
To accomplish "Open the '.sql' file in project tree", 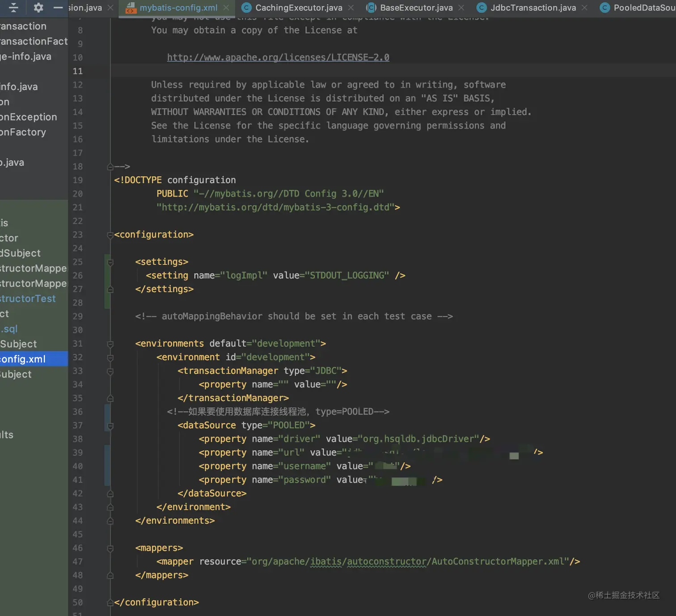I will [x=9, y=329].
